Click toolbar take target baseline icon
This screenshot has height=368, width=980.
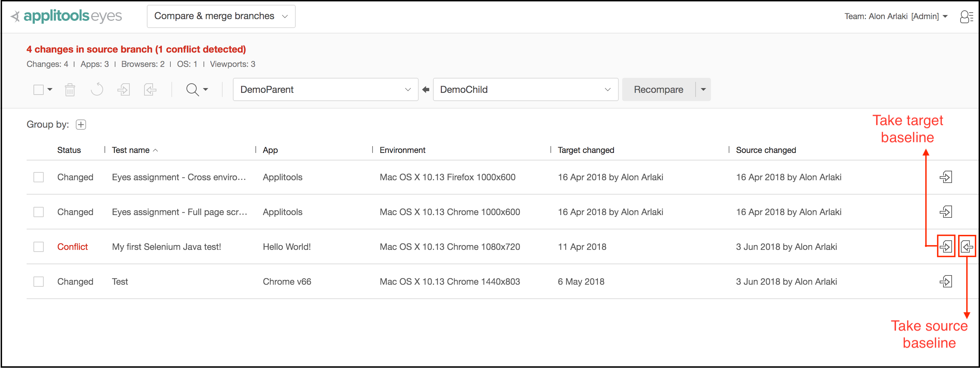(x=124, y=90)
